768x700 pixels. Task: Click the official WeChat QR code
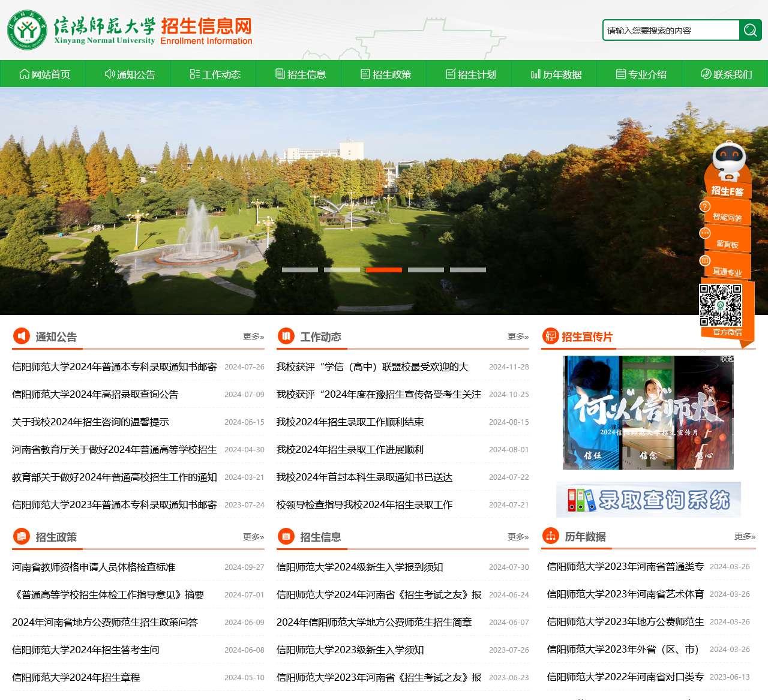click(721, 305)
